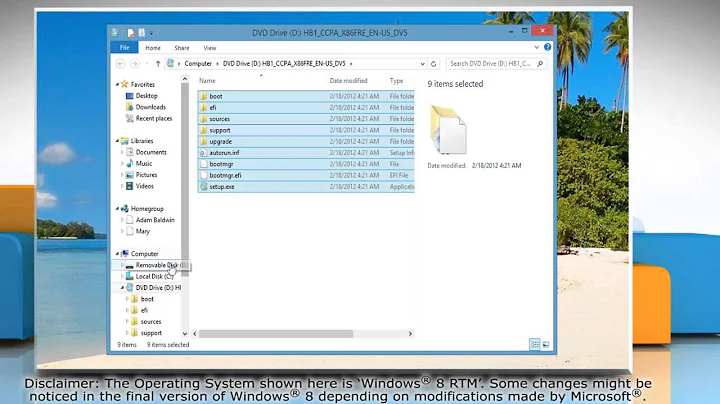Click Computer in the address breadcrumb

[198, 64]
